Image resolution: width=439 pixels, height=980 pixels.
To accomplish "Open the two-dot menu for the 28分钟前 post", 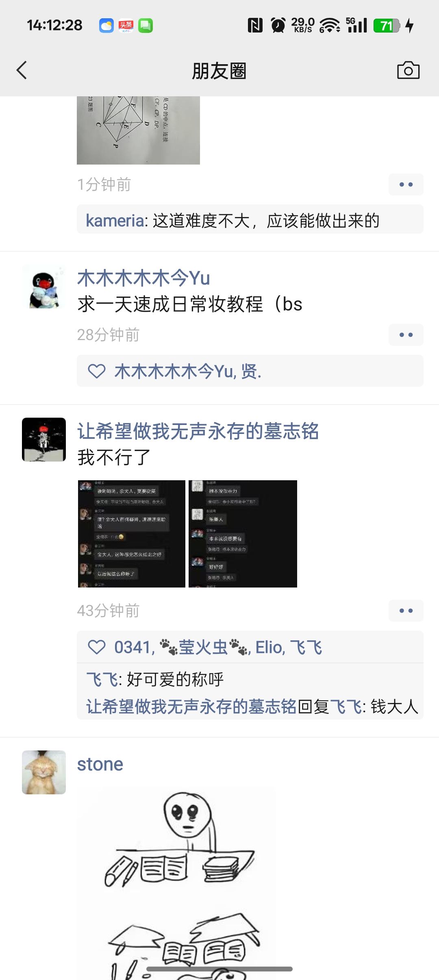I will tap(406, 335).
